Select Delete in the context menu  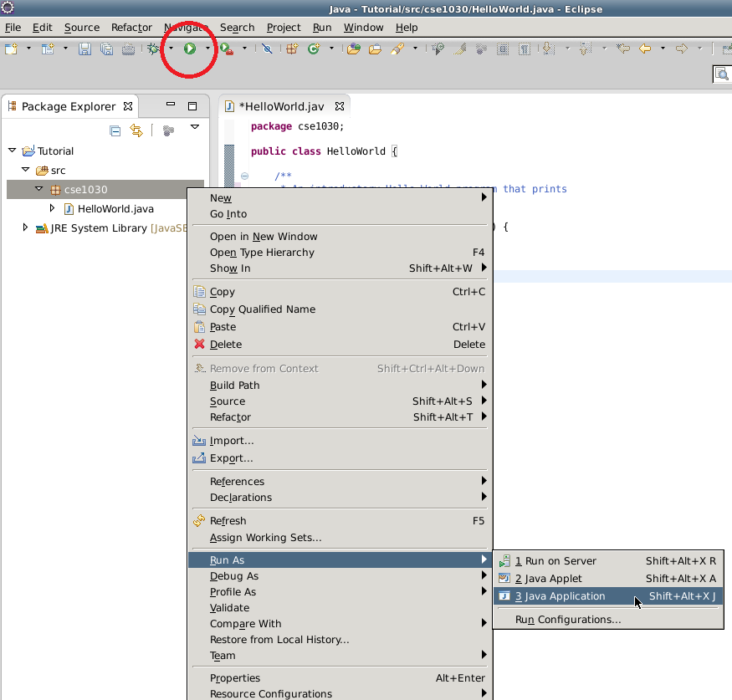[x=340, y=345]
